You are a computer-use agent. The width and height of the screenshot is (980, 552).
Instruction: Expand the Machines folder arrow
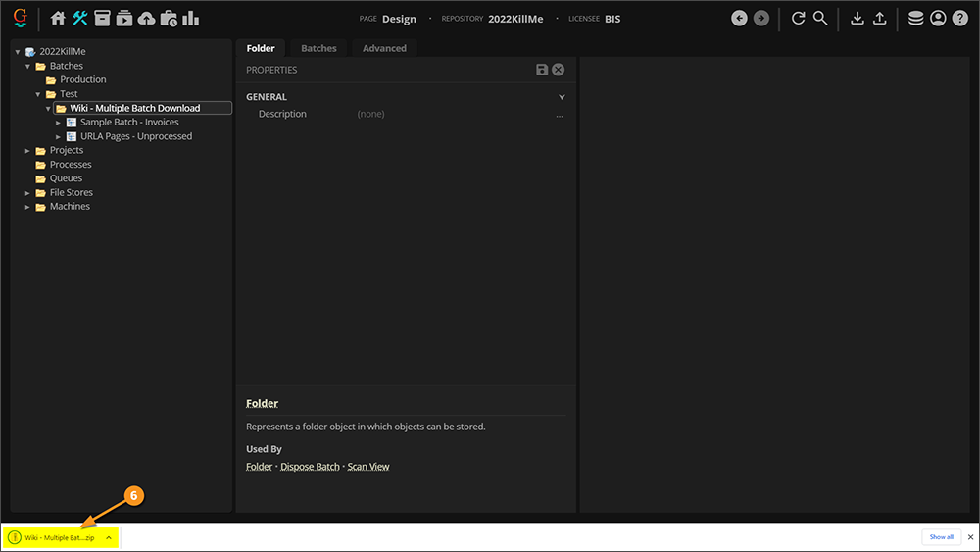27,207
